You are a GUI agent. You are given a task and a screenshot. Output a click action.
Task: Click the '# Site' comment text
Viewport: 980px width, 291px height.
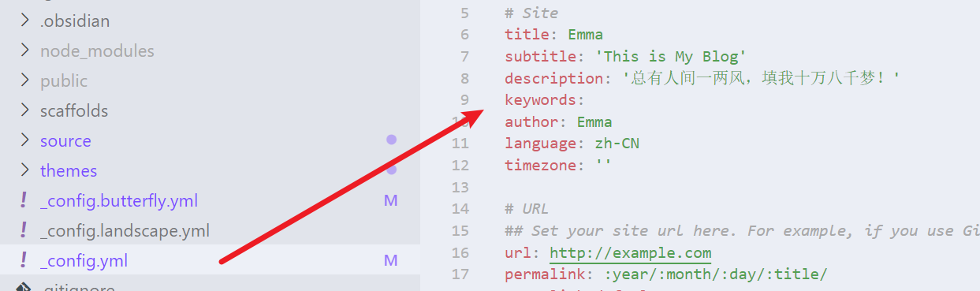(x=531, y=13)
